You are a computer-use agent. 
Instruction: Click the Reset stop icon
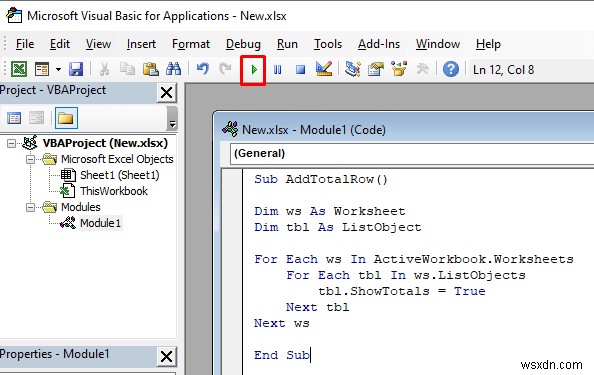[300, 70]
